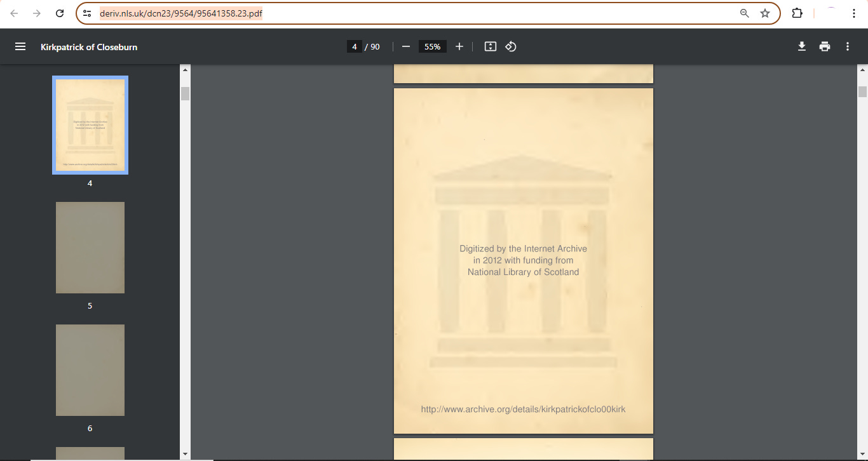Open the browser profile avatar
This screenshot has height=461, width=868.
click(x=831, y=13)
